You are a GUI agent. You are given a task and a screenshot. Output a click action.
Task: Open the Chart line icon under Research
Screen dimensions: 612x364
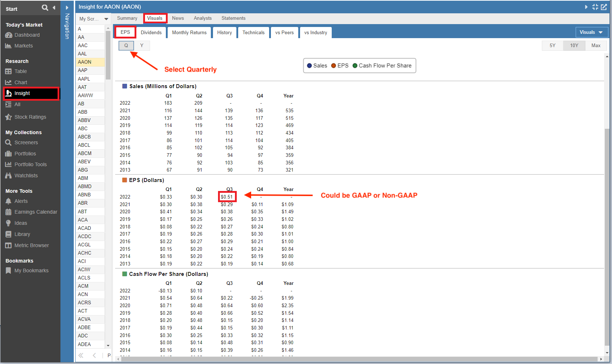click(x=9, y=83)
